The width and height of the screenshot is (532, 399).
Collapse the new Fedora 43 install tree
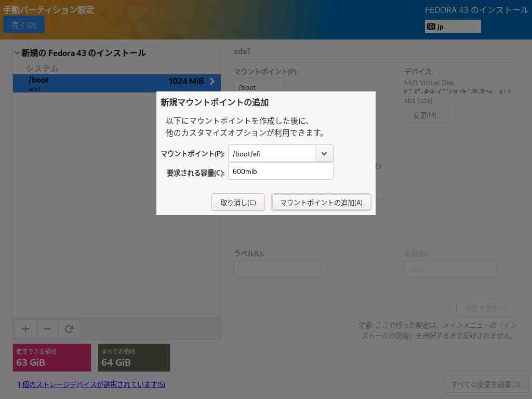coord(17,53)
